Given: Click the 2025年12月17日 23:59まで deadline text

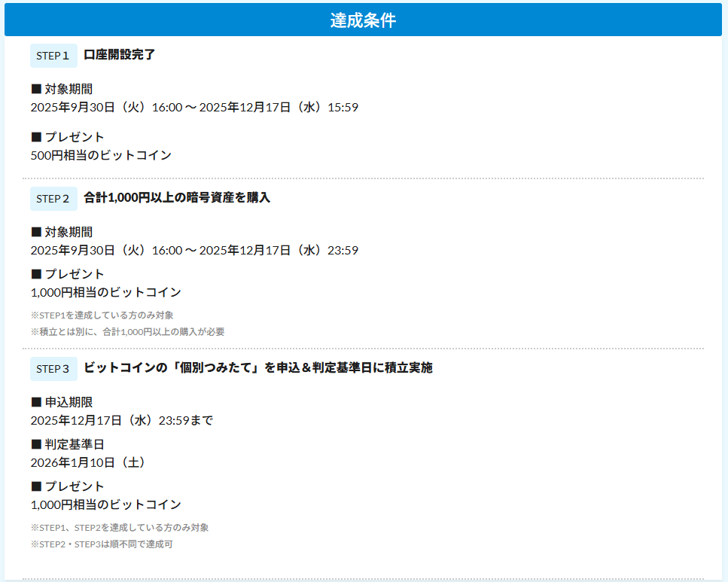Looking at the screenshot, I should [121, 420].
